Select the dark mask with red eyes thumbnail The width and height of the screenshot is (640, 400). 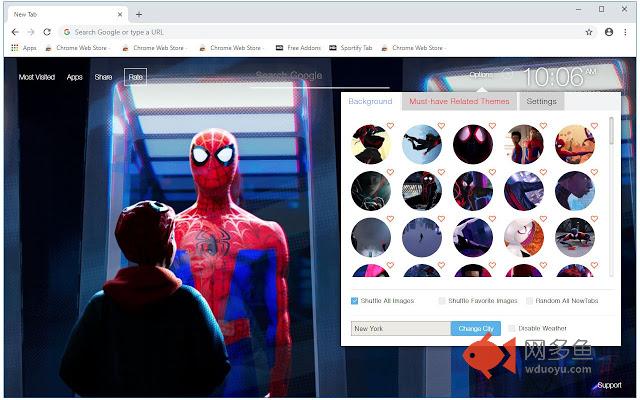[x=473, y=144]
